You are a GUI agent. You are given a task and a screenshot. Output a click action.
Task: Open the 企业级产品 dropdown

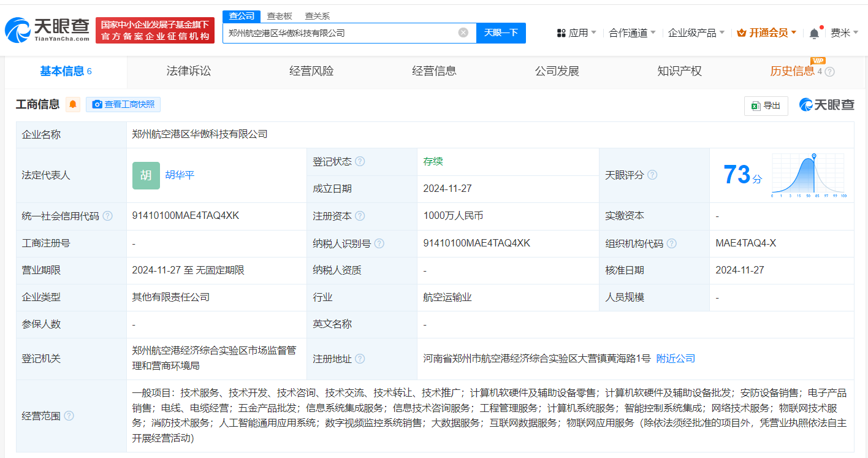tap(696, 33)
